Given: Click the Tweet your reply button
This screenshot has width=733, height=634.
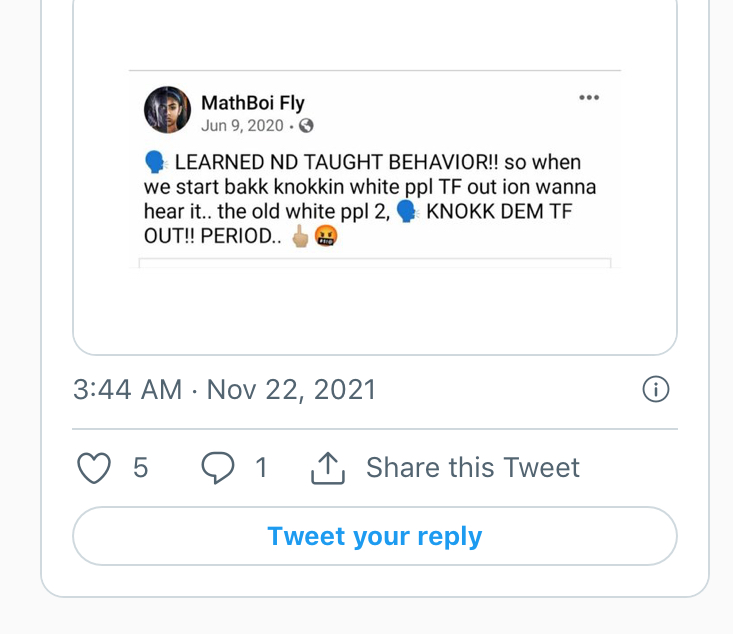Looking at the screenshot, I should tap(375, 536).
